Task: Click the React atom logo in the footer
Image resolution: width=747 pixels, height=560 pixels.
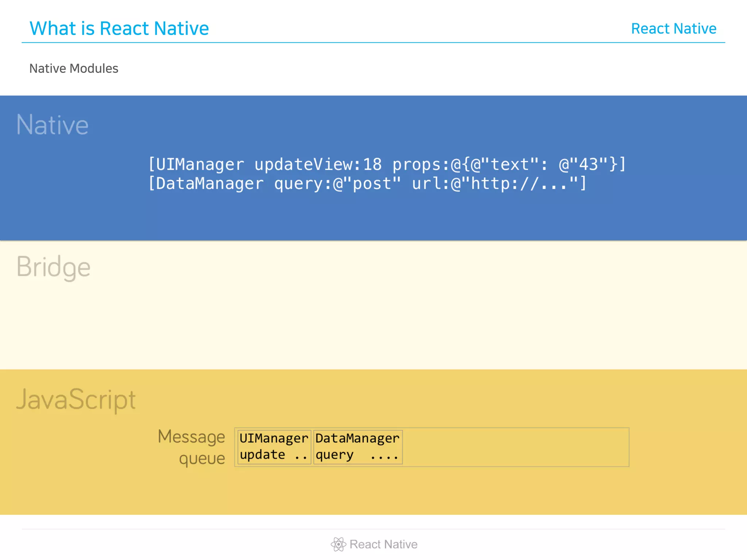Action: point(338,544)
